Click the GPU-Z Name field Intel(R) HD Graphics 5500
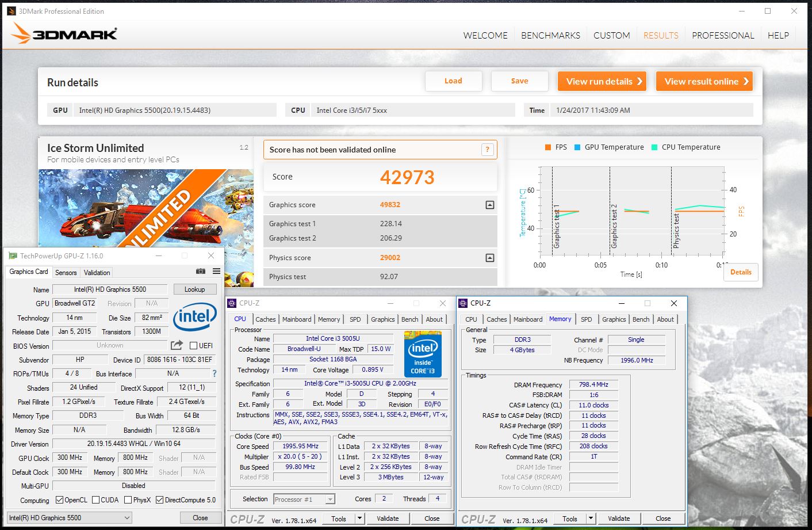Screen dimensions: 812x530 pos(110,289)
